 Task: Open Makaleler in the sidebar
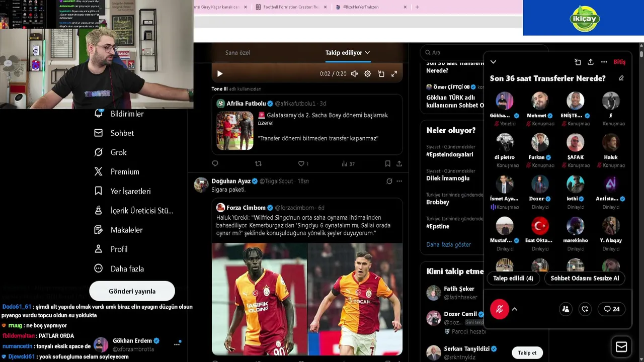coord(119,230)
